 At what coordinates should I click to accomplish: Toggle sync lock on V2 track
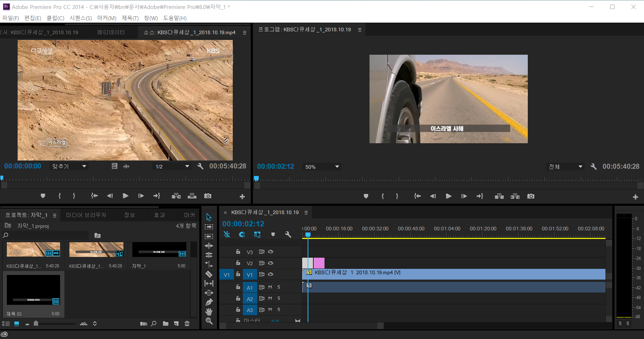262,263
